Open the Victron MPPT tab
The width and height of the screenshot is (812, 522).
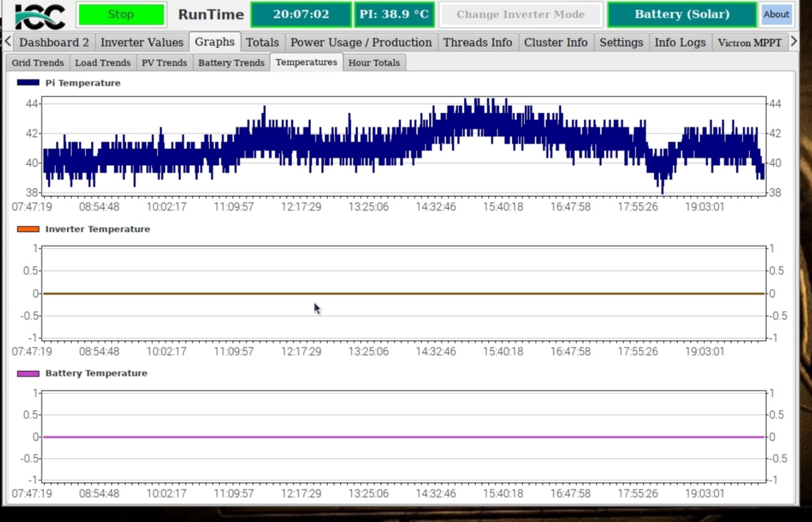coord(750,42)
